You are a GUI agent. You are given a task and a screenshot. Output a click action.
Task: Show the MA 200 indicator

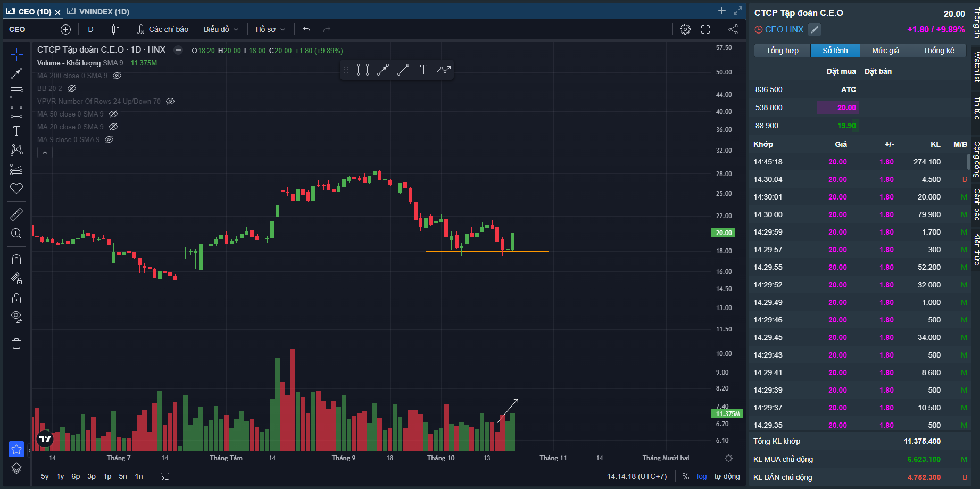pos(117,76)
